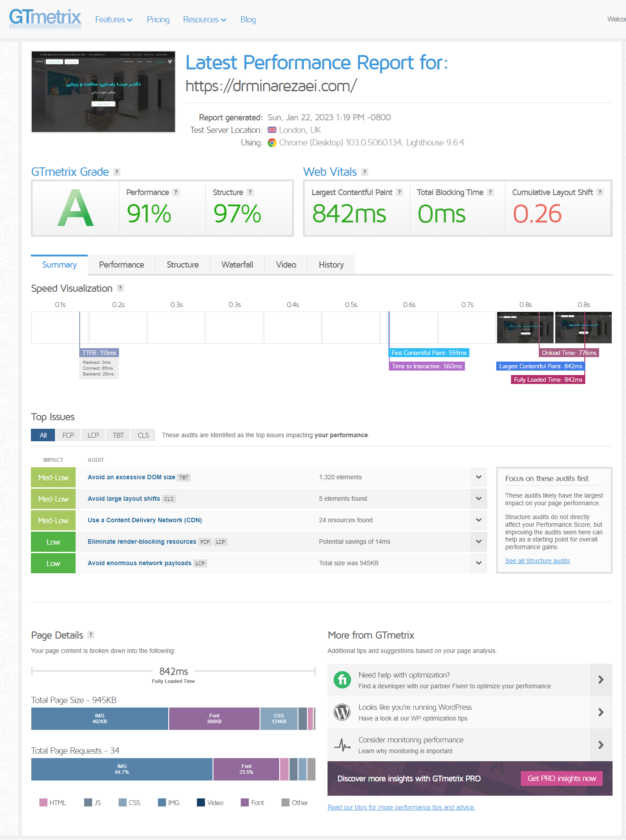Viewport: 626px width, 840px height.
Task: Open help icon beside Web Vitals heading
Action: (x=365, y=172)
